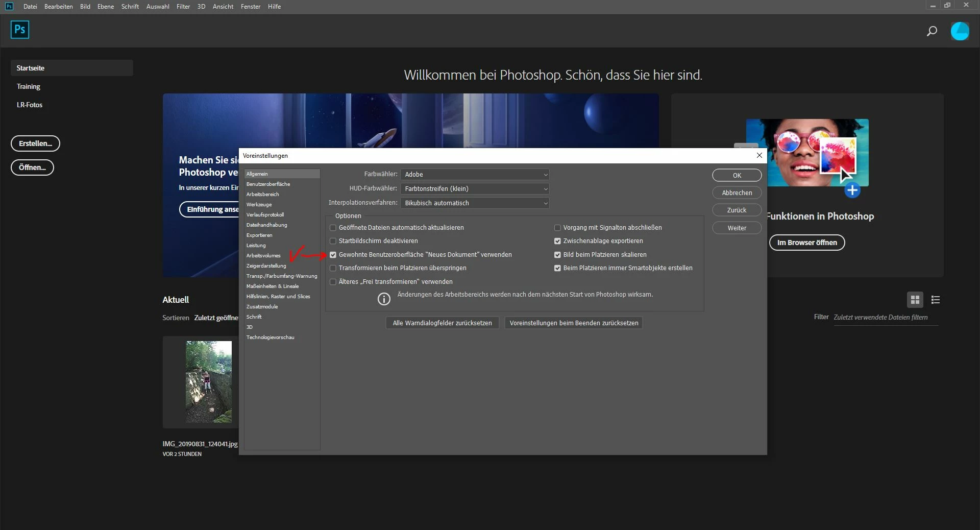Click 'Alle Warndialogfelder zurücksetzen'
This screenshot has height=530, width=980.
(443, 323)
